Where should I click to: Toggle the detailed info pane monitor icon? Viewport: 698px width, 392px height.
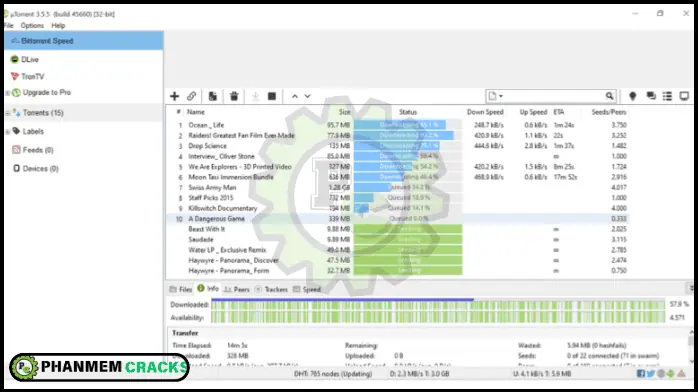click(x=684, y=96)
